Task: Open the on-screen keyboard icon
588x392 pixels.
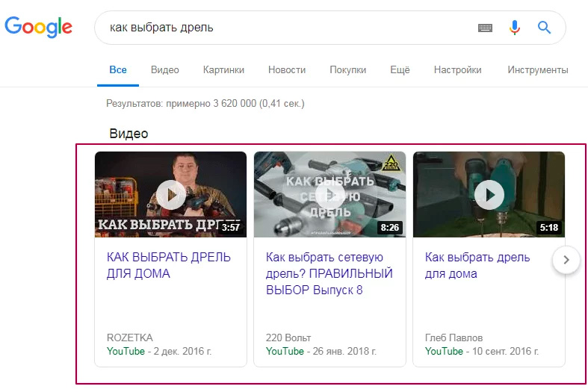Action: pos(485,28)
